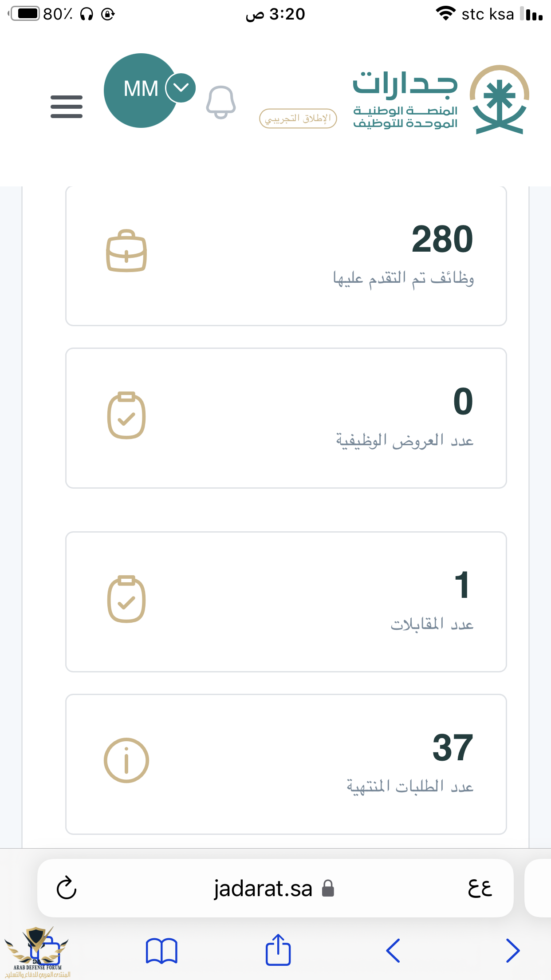This screenshot has width=551, height=980.
Task: Open the hamburger navigation menu
Action: click(67, 107)
